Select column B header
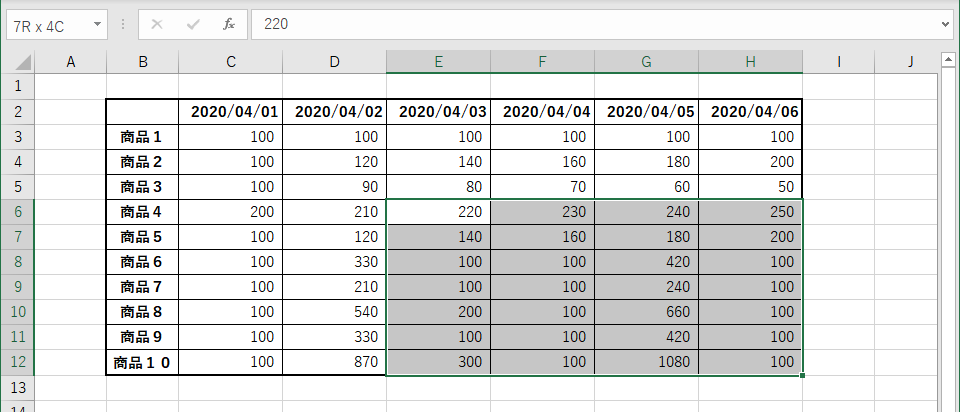960x412 pixels. pyautogui.click(x=143, y=62)
